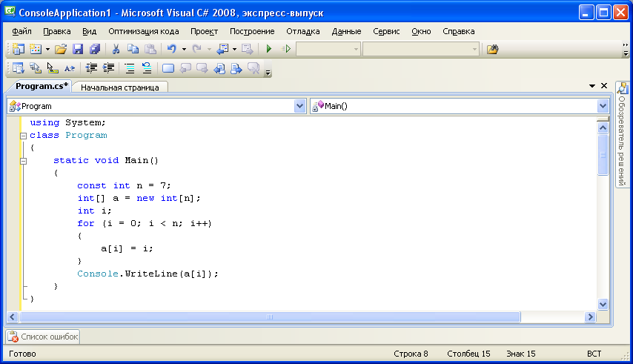Open the Вид menu
The image size is (633, 364).
pyautogui.click(x=89, y=31)
